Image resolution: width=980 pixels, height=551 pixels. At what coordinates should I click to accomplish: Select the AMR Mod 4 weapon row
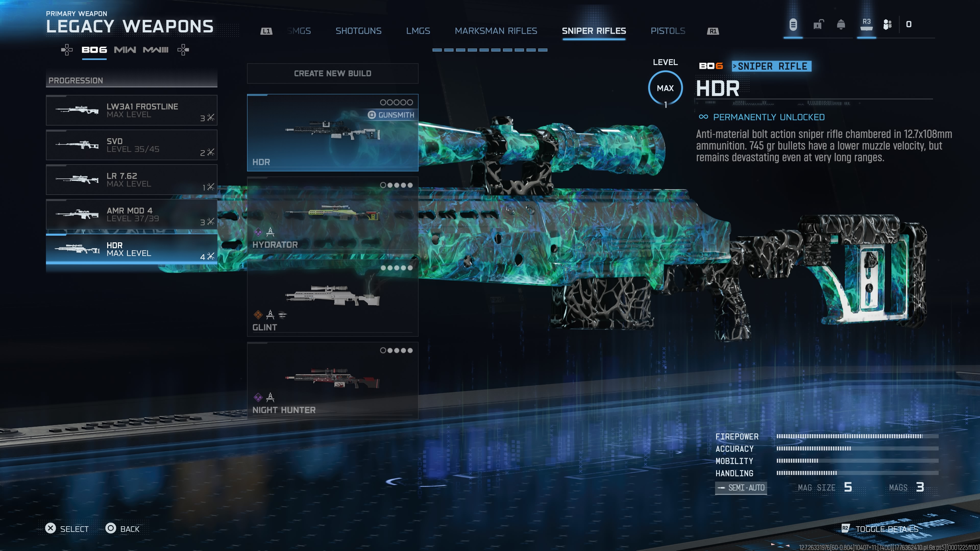(132, 214)
